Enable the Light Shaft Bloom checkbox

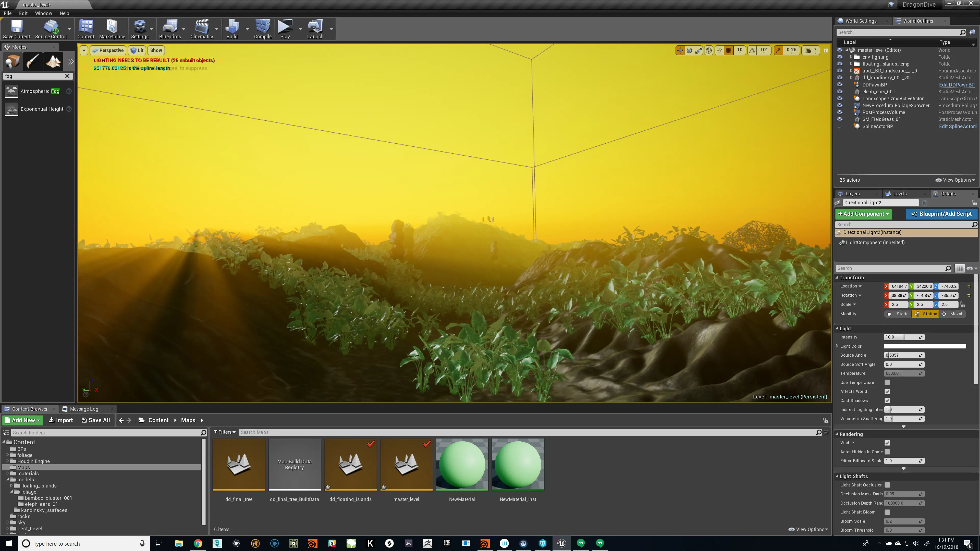(887, 512)
